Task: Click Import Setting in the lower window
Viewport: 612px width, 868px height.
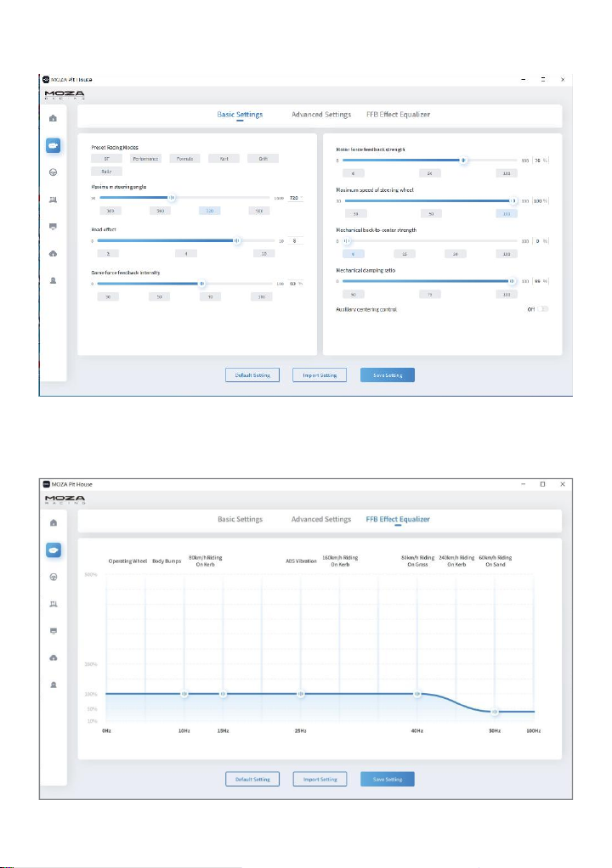Action: coord(320,779)
